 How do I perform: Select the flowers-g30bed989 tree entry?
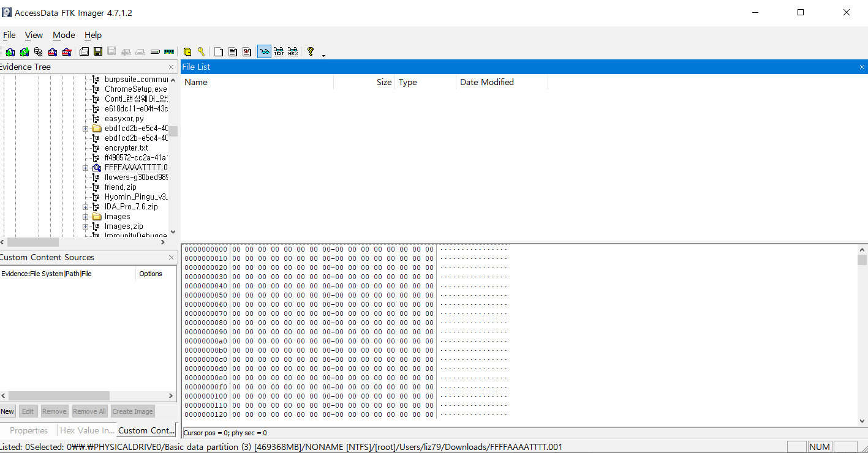(x=136, y=178)
